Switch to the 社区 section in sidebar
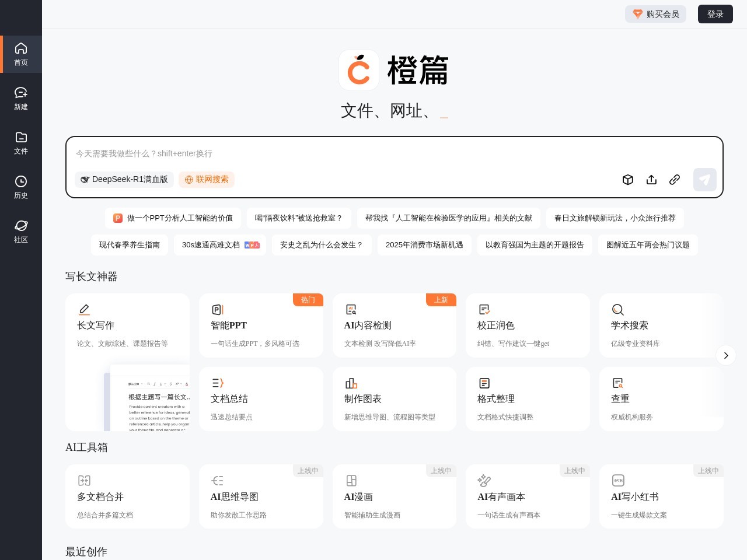The image size is (747, 560). tap(21, 231)
